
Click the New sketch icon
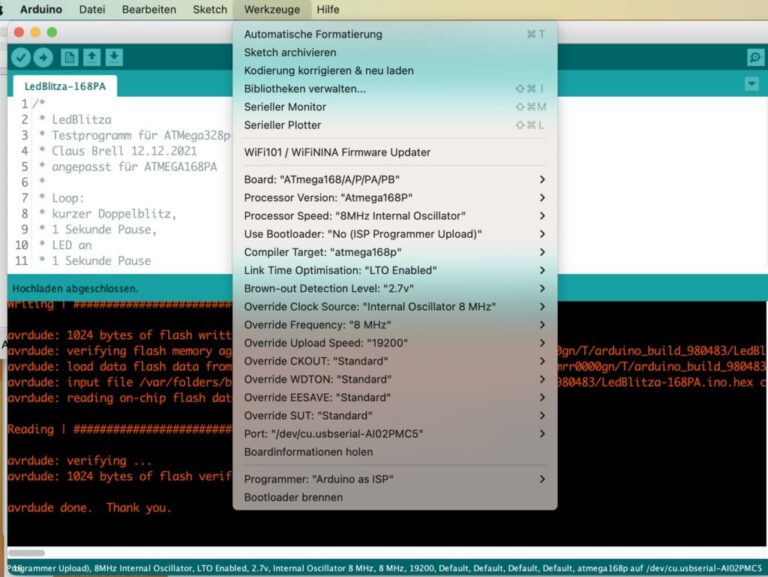[69, 57]
